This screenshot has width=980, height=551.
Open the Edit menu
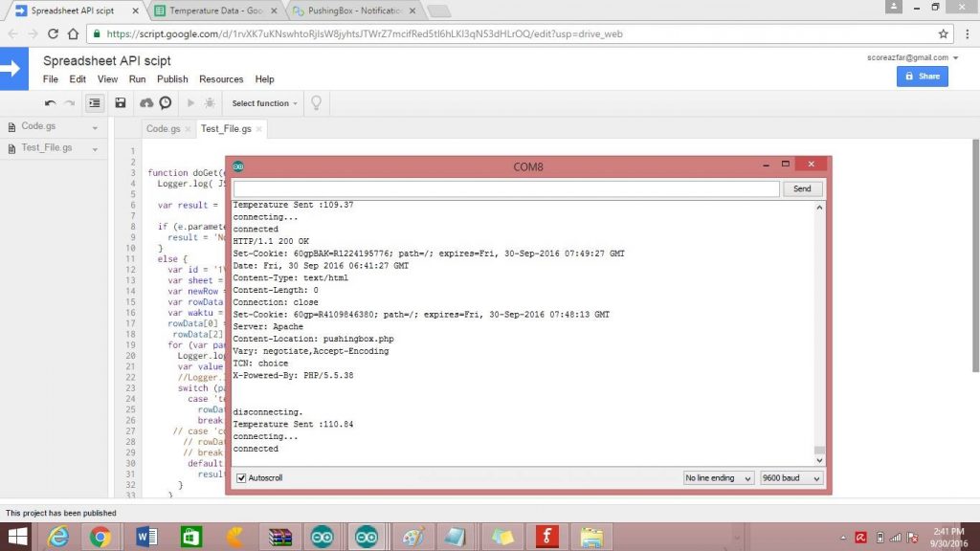click(x=78, y=79)
